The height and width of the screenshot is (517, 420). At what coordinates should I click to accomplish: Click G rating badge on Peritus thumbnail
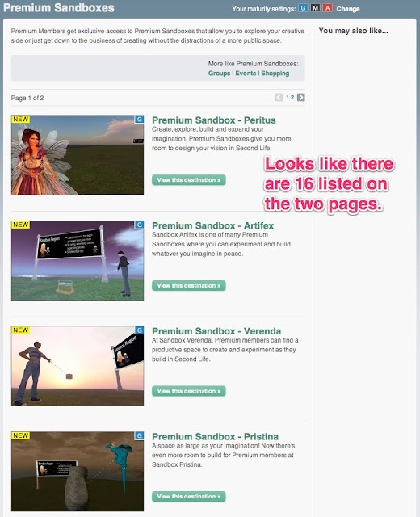click(140, 119)
